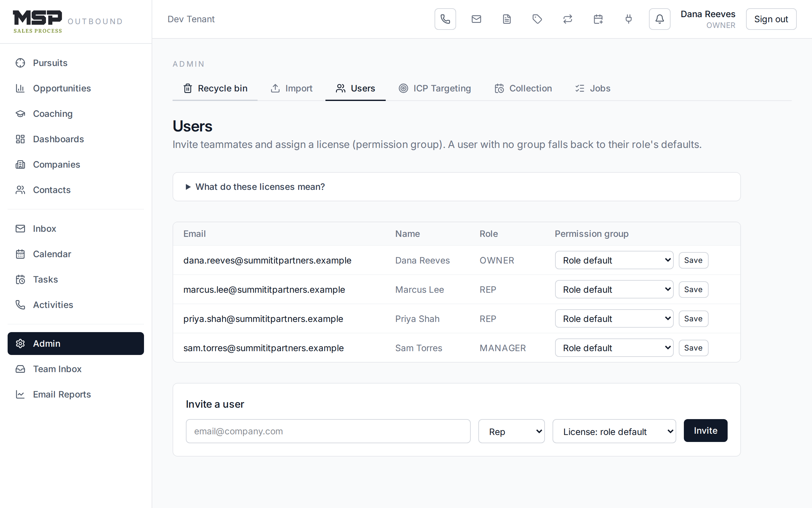Image resolution: width=812 pixels, height=508 pixels.
Task: Open Coaching in the sidebar
Action: click(75, 114)
